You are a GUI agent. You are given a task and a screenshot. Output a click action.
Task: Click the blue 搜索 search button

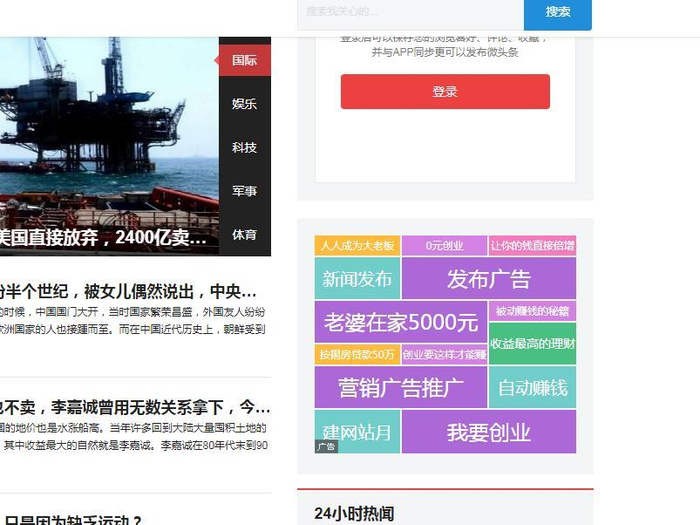pos(558,13)
